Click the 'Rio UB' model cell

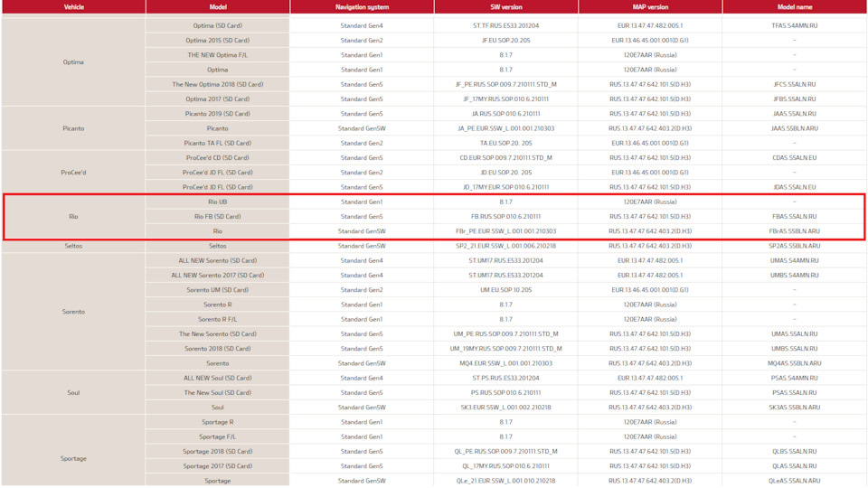pos(218,202)
